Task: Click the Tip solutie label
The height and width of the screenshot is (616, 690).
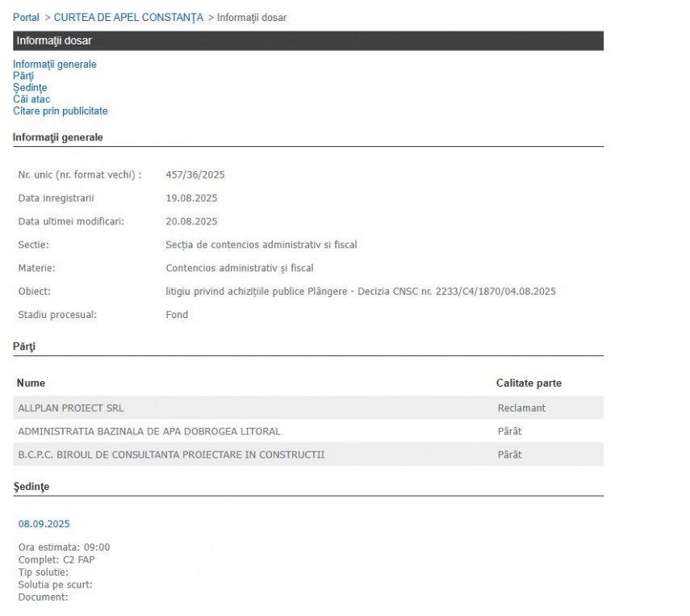Action: coord(43,572)
